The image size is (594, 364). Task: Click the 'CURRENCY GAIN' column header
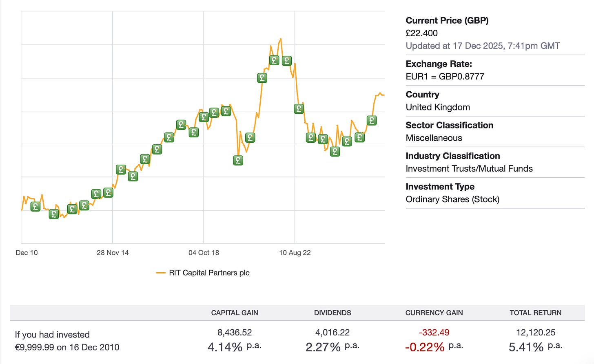pyautogui.click(x=434, y=313)
